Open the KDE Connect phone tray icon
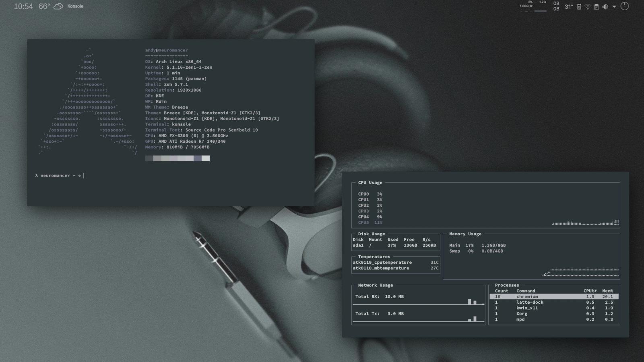Image resolution: width=644 pixels, height=362 pixels. pyautogui.click(x=579, y=7)
